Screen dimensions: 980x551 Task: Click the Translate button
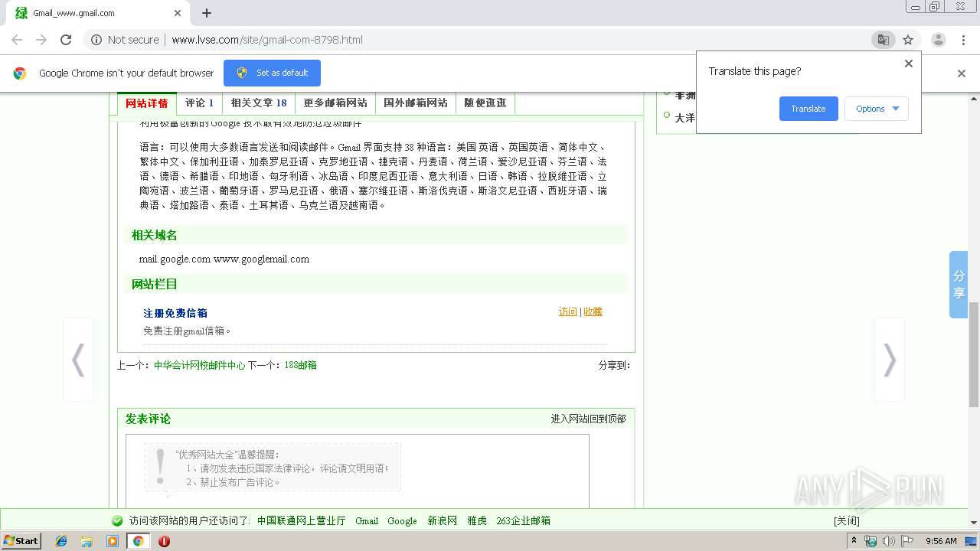click(808, 109)
